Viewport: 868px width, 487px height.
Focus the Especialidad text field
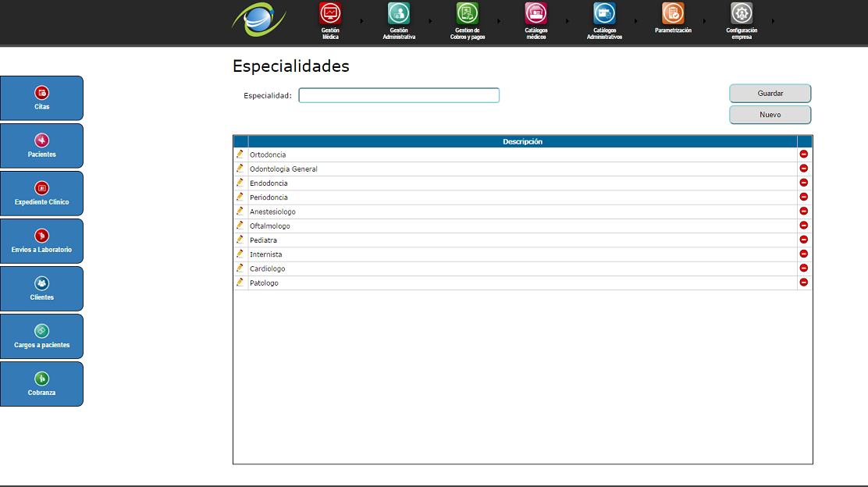tap(399, 95)
